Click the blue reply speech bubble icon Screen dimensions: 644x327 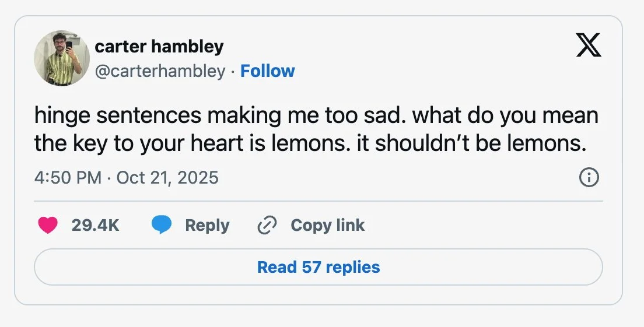tap(162, 225)
